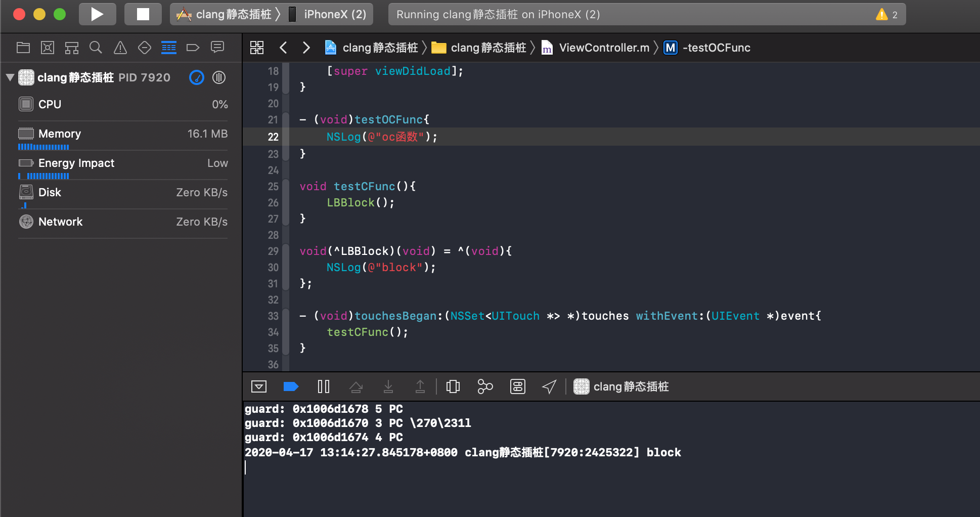The image size is (980, 517).
Task: Hide the debug area console
Action: 259,386
